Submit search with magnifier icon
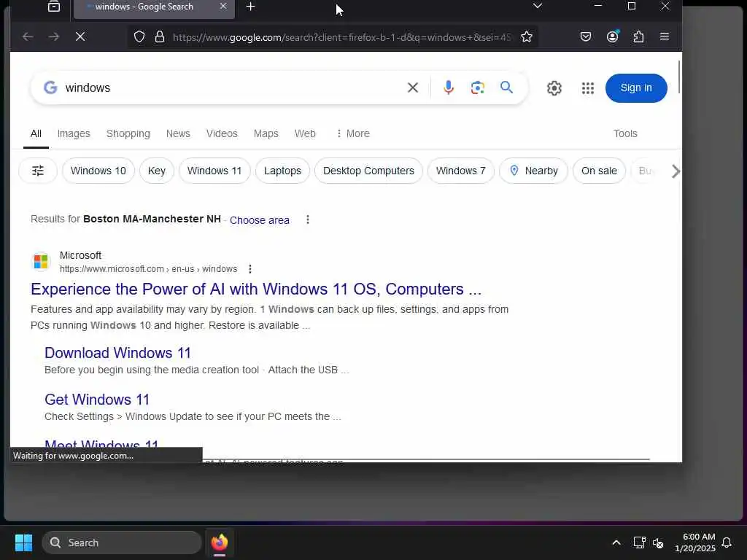 [x=506, y=87]
